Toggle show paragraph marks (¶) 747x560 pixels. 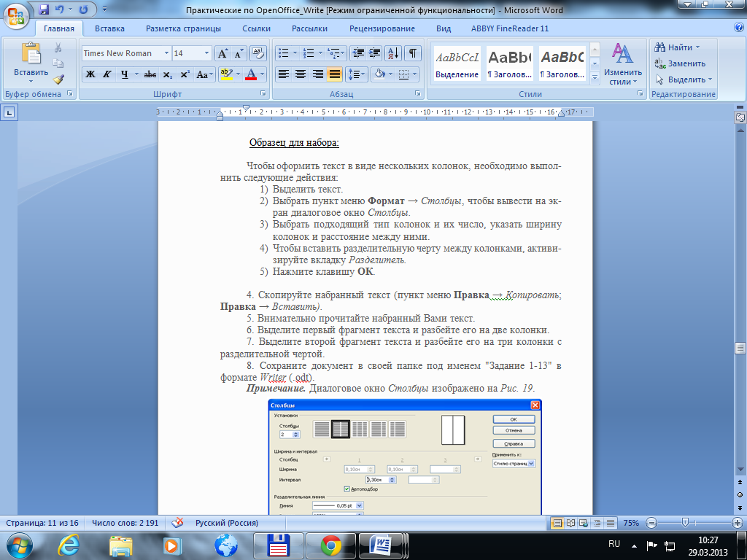coord(413,53)
